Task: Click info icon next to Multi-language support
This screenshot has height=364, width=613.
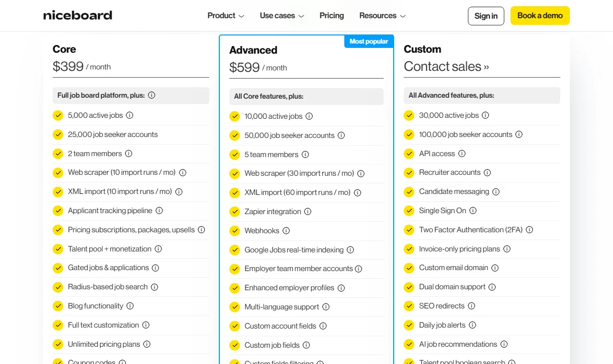Action: click(326, 307)
